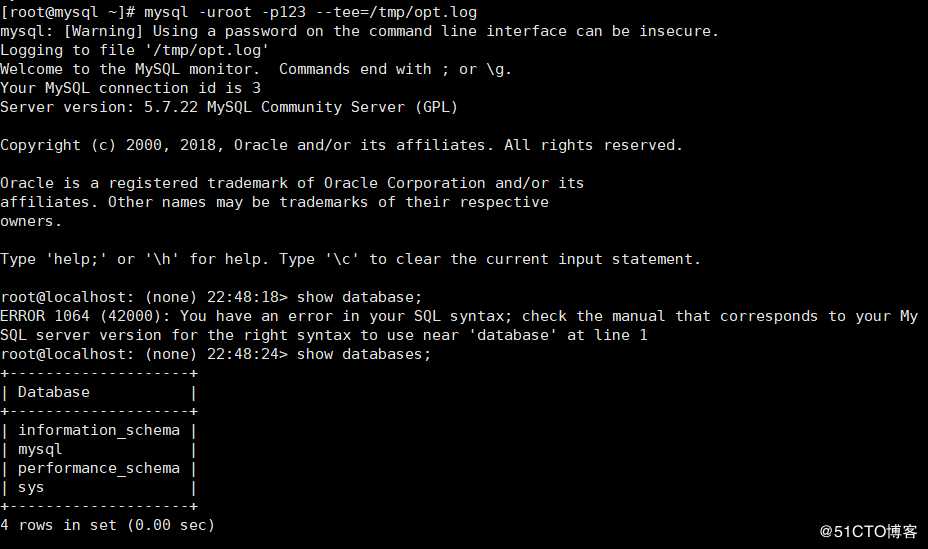Click the ERROR 1064 (42000) message
This screenshot has height=549, width=928.
[x=459, y=325]
